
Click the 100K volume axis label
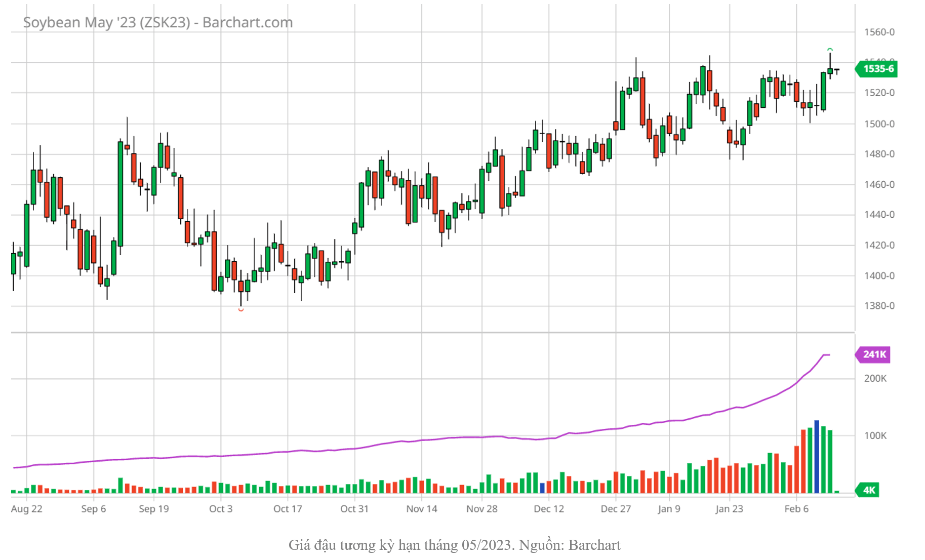tap(875, 435)
